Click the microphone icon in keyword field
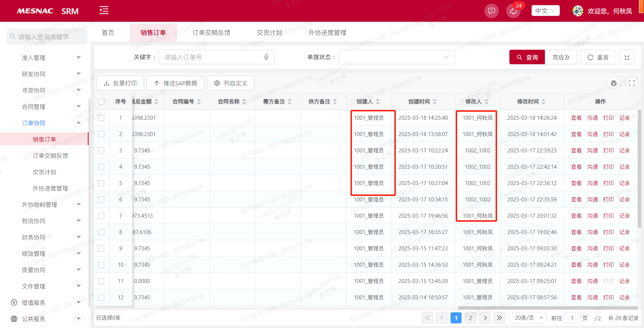The width and height of the screenshot is (644, 328). coord(266,57)
